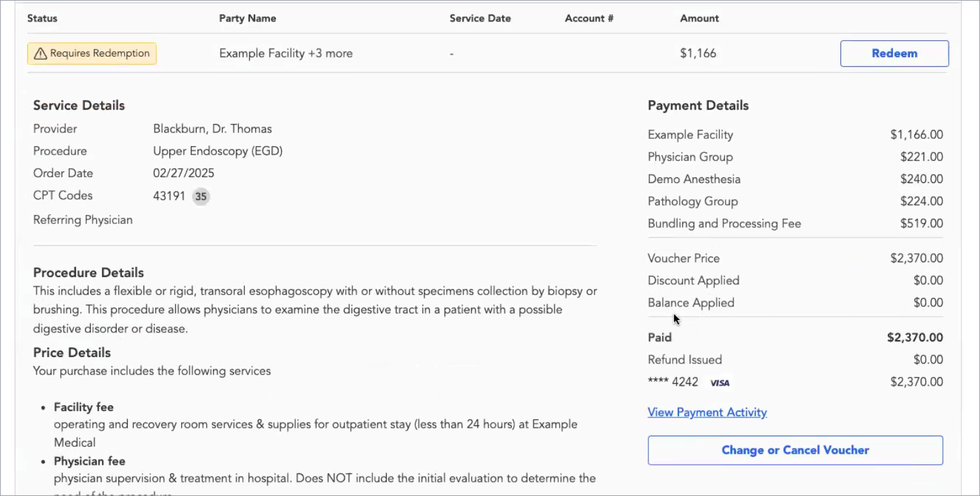Click the Upper Endoscopy (EGD) procedure text

(x=217, y=151)
